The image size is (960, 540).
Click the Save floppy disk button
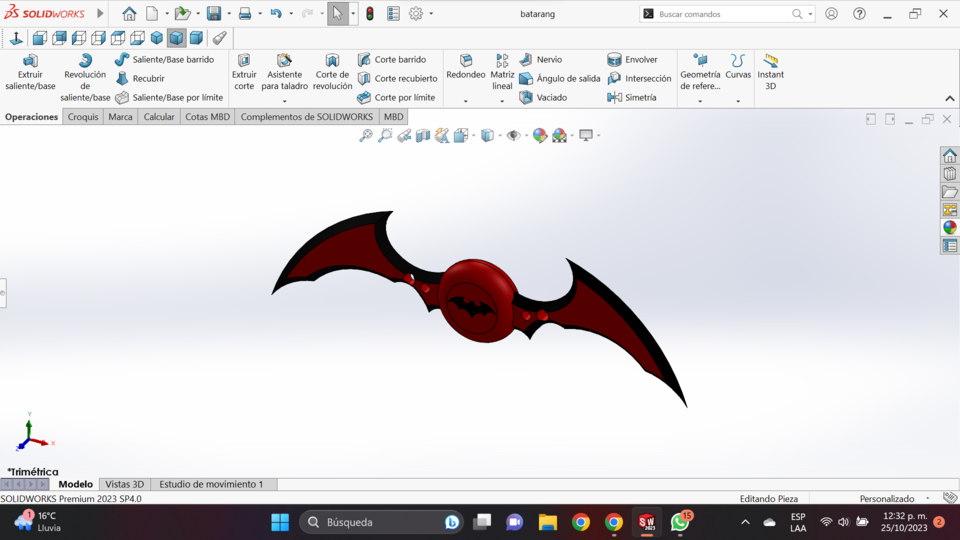[x=214, y=13]
